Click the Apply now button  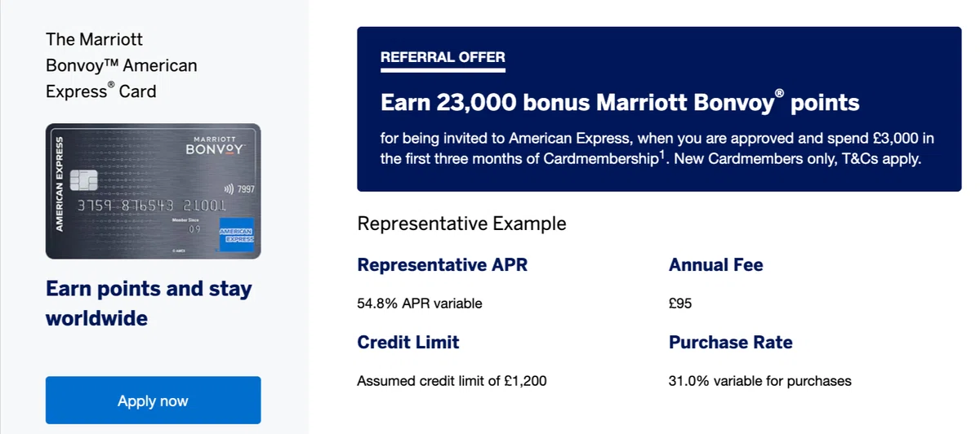pyautogui.click(x=153, y=401)
